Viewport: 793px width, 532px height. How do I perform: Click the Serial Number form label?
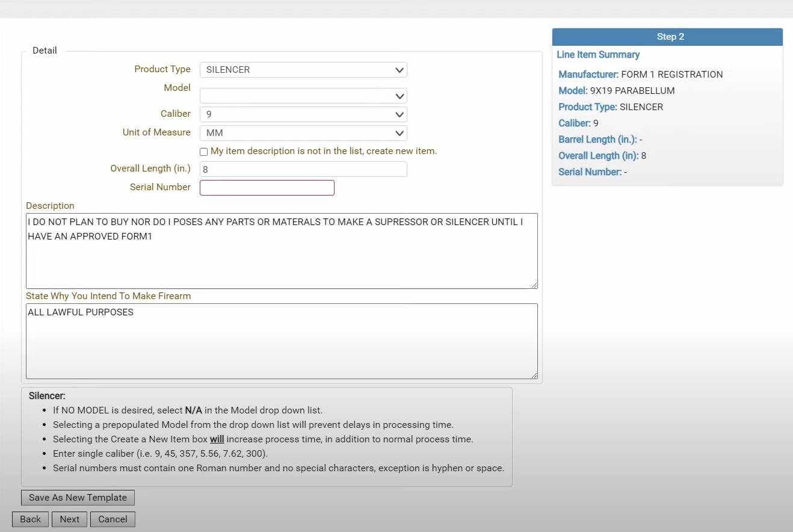[x=160, y=187]
